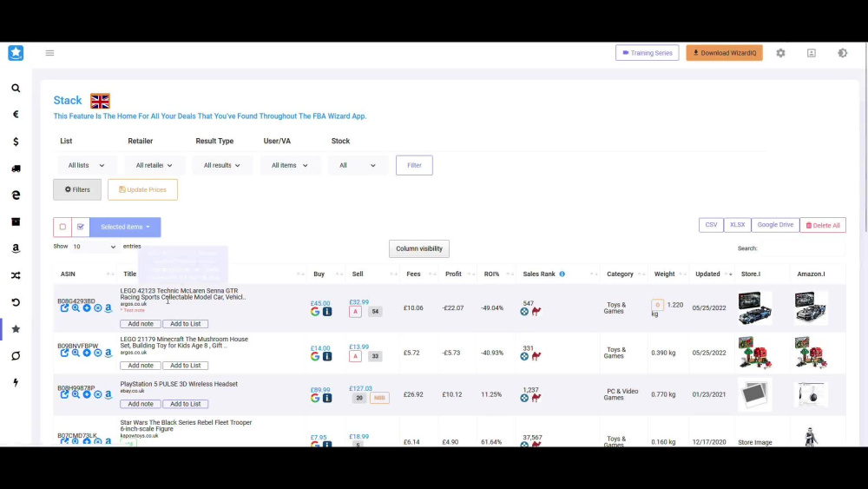Open Amazon icon for B09BNVFBPW row
The height and width of the screenshot is (489, 868).
point(108,353)
